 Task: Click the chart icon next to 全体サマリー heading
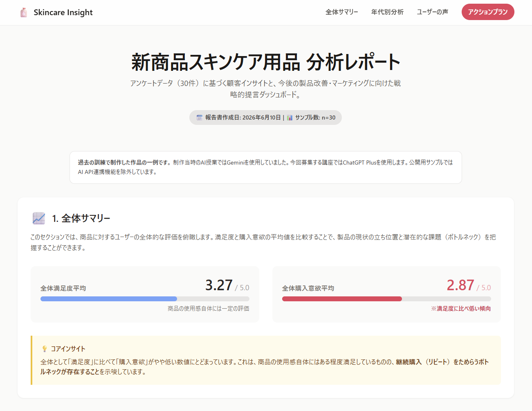pos(39,218)
